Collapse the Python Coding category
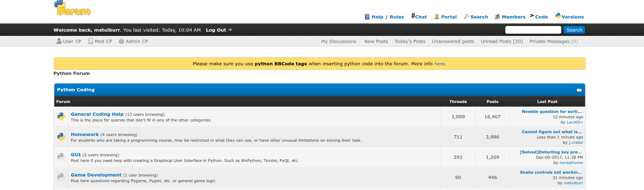 point(579,90)
